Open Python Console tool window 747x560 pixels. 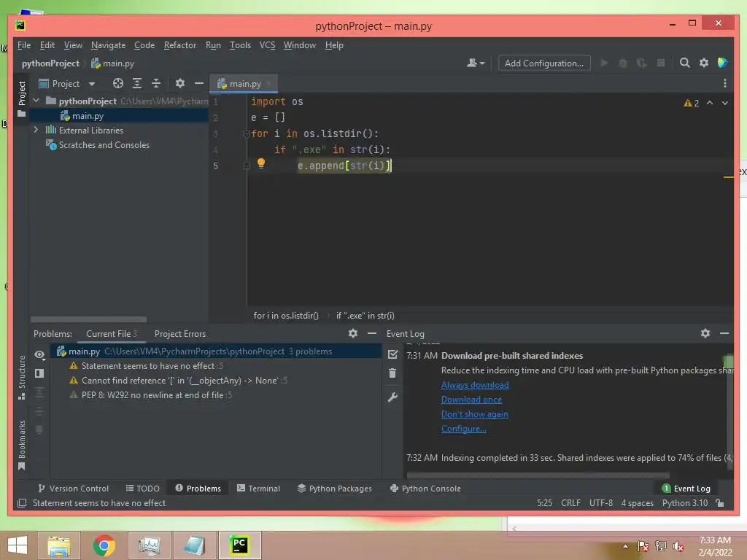(425, 489)
